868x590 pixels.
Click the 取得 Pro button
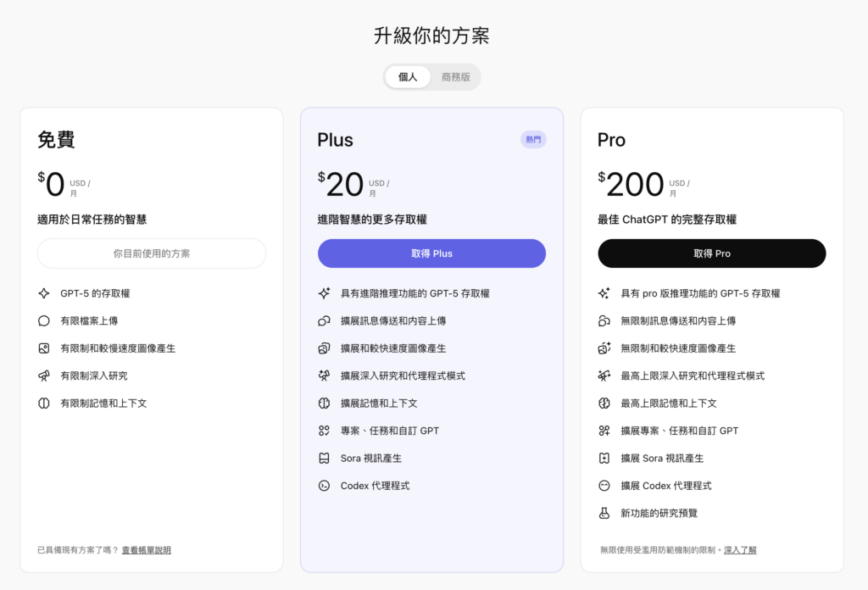click(x=712, y=253)
